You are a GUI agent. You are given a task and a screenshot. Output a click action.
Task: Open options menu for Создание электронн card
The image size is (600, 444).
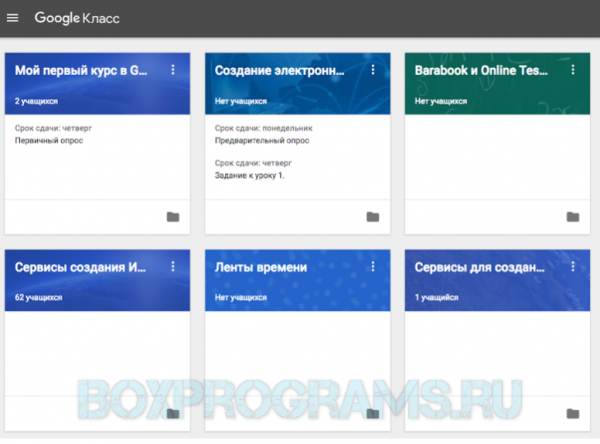[373, 70]
